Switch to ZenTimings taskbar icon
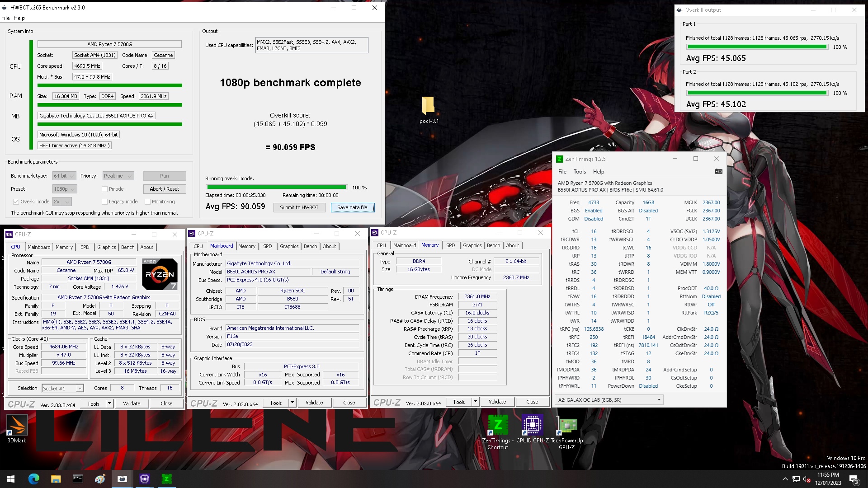 click(x=167, y=479)
